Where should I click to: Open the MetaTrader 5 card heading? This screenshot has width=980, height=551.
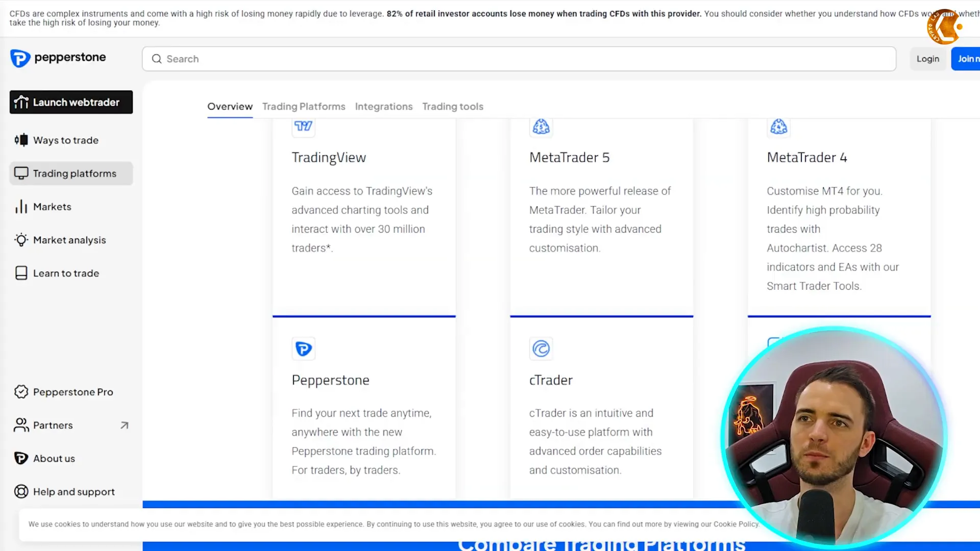pos(569,157)
